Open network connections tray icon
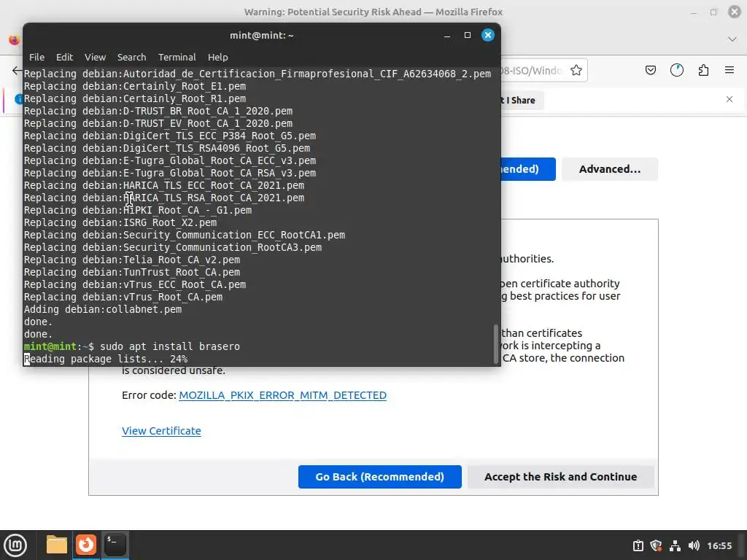This screenshot has width=747, height=560. (675, 545)
